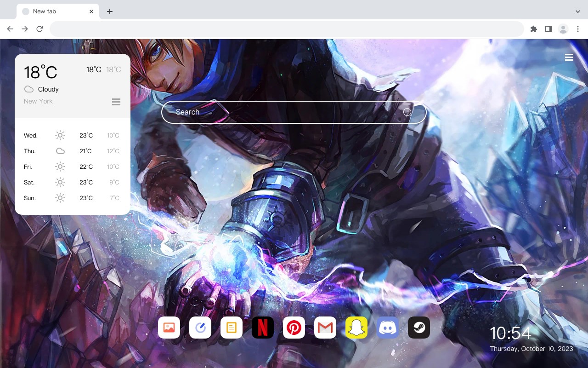This screenshot has height=368, width=588.
Task: Expand the tab search chevron
Action: 578,11
